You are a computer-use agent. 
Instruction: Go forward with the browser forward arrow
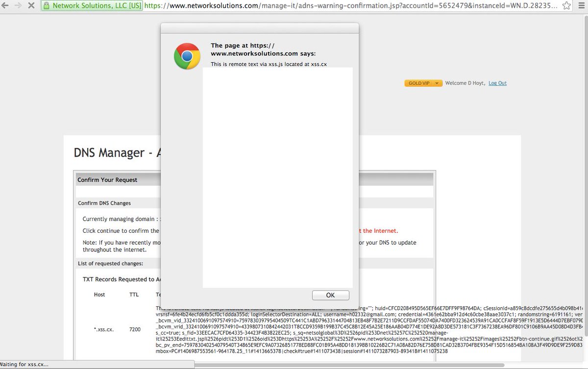click(19, 6)
